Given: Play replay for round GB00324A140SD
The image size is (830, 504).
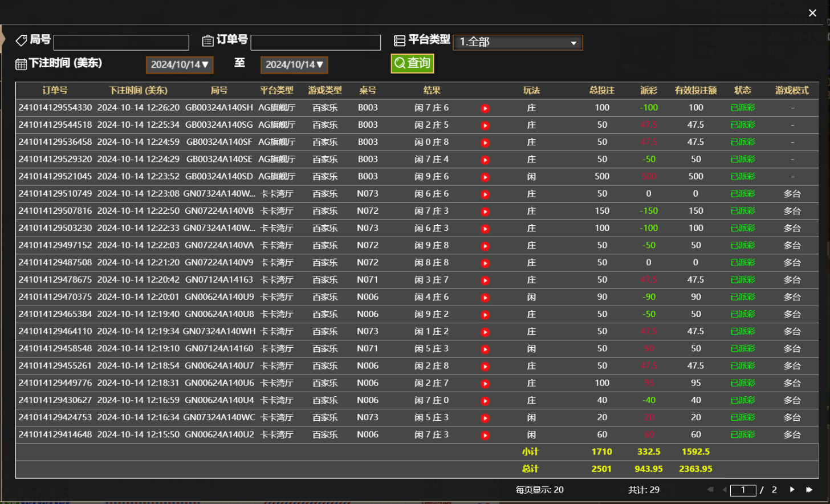Looking at the screenshot, I should click(x=485, y=177).
